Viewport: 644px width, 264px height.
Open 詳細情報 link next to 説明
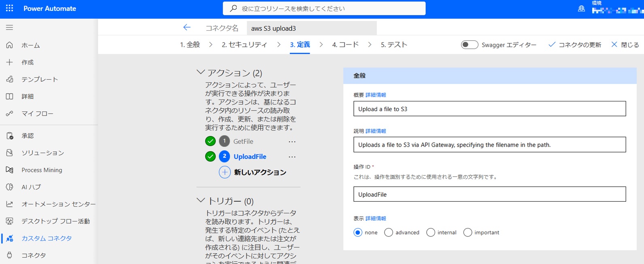point(376,131)
